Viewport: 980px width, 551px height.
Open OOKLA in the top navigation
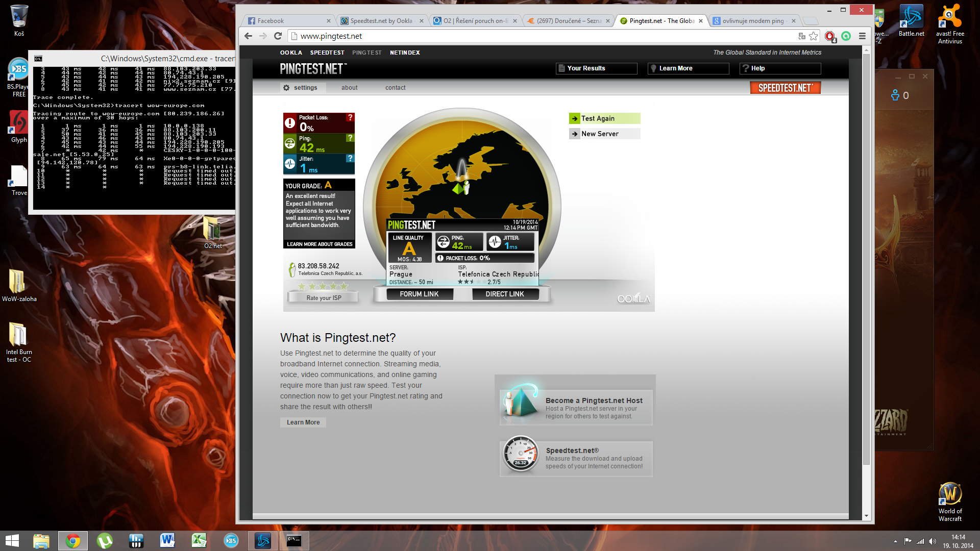coord(291,53)
